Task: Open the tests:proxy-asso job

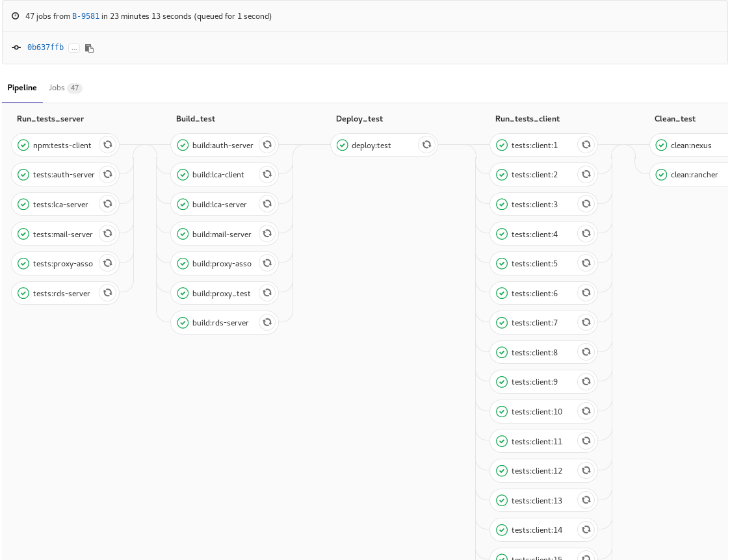Action: pyautogui.click(x=62, y=264)
